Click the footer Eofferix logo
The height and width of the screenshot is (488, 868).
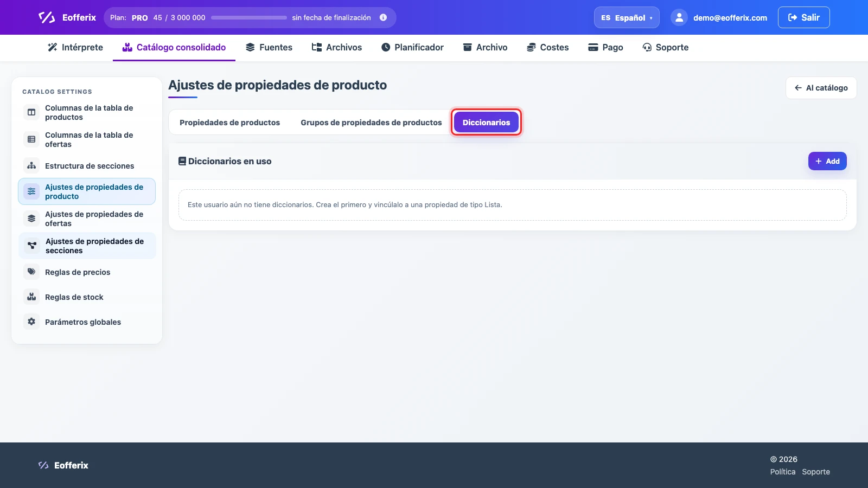pyautogui.click(x=63, y=465)
